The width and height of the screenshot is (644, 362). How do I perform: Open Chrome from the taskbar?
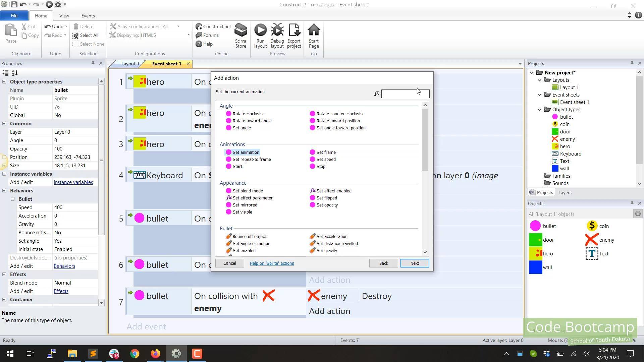coord(135,353)
